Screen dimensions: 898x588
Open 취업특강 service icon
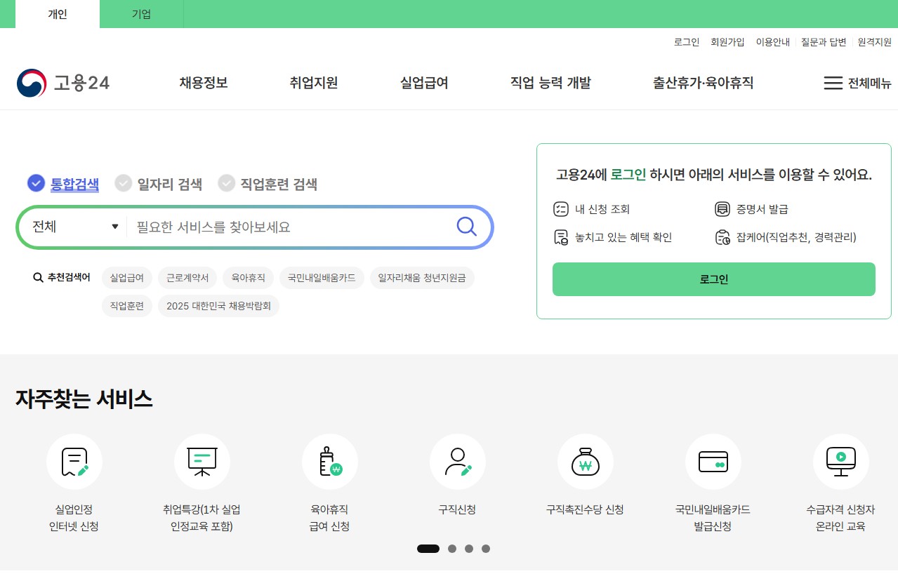click(x=202, y=462)
